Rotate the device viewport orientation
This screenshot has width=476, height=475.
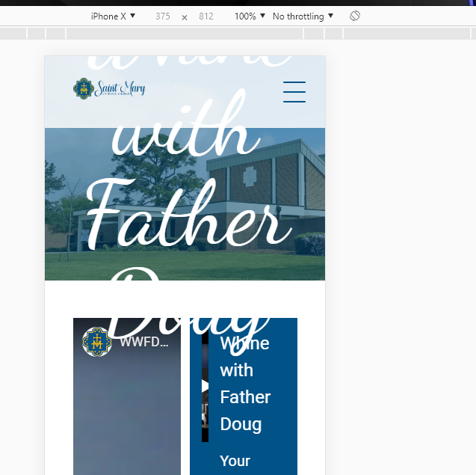354,16
